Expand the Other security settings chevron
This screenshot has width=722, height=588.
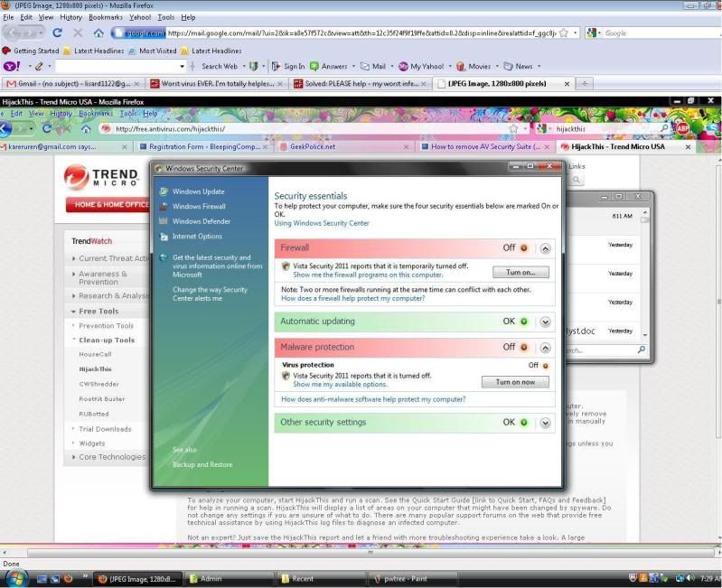click(x=545, y=423)
